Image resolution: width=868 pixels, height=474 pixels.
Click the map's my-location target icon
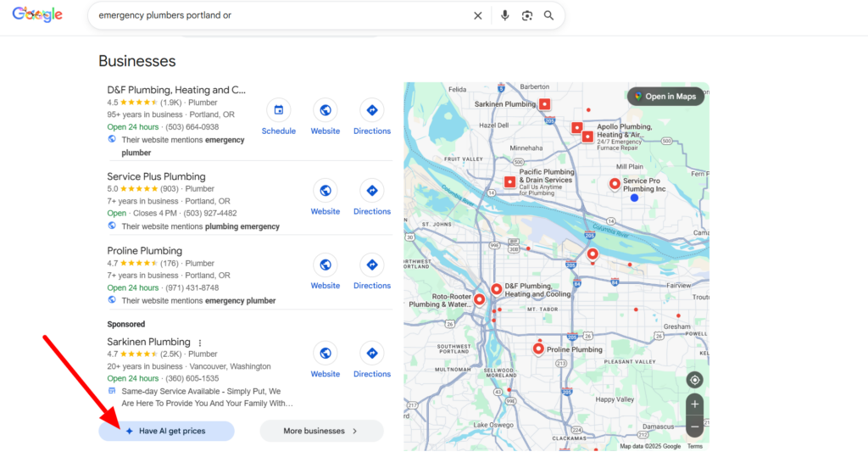695,380
